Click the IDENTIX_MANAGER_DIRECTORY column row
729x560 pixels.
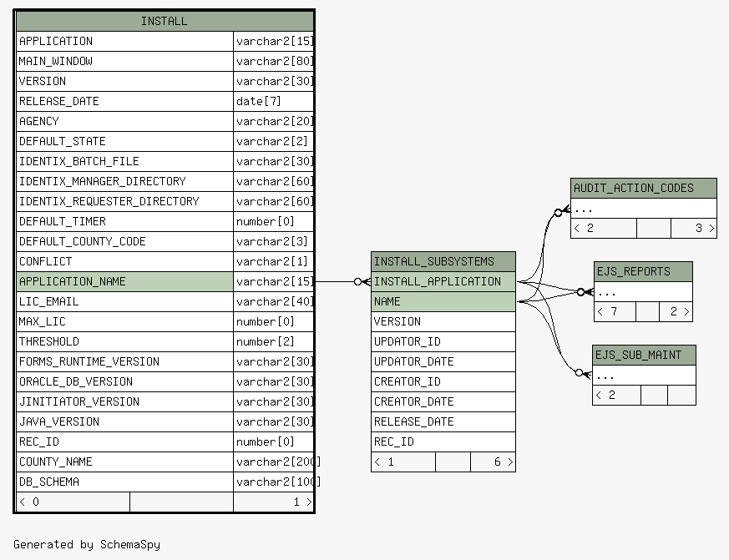pos(124,181)
